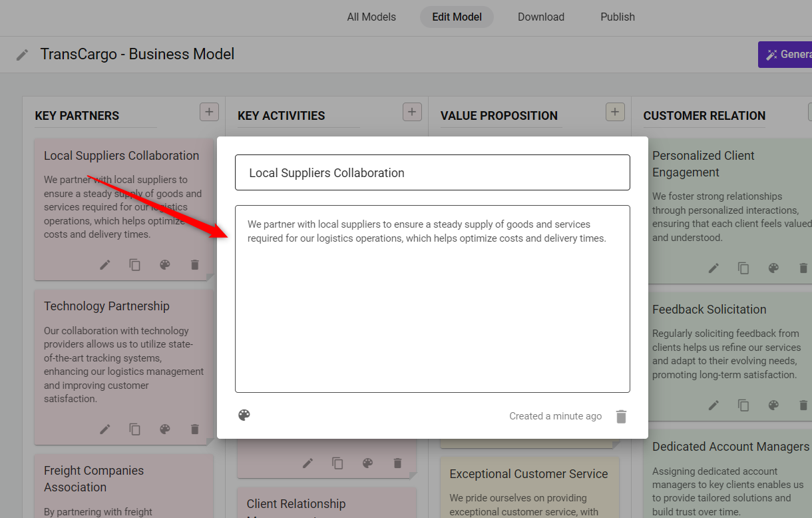812x518 pixels.
Task: Click the trash icon below the dialog
Action: tap(397, 463)
